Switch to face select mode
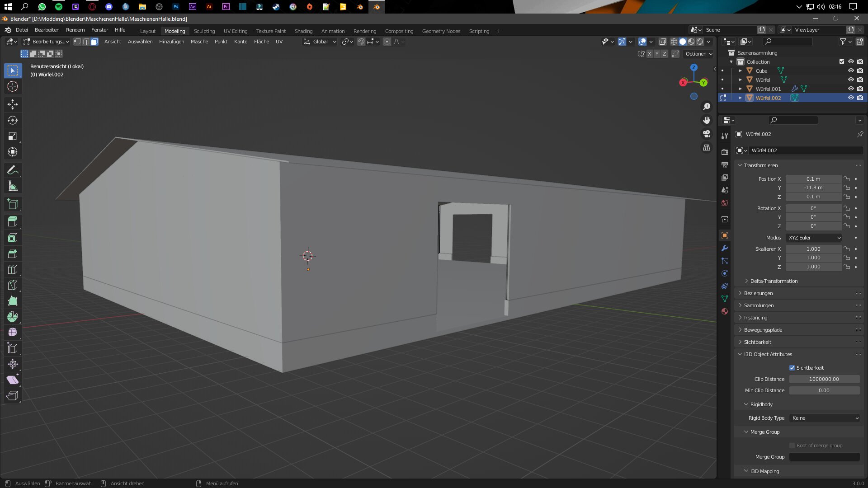This screenshot has height=488, width=868. pyautogui.click(x=94, y=42)
